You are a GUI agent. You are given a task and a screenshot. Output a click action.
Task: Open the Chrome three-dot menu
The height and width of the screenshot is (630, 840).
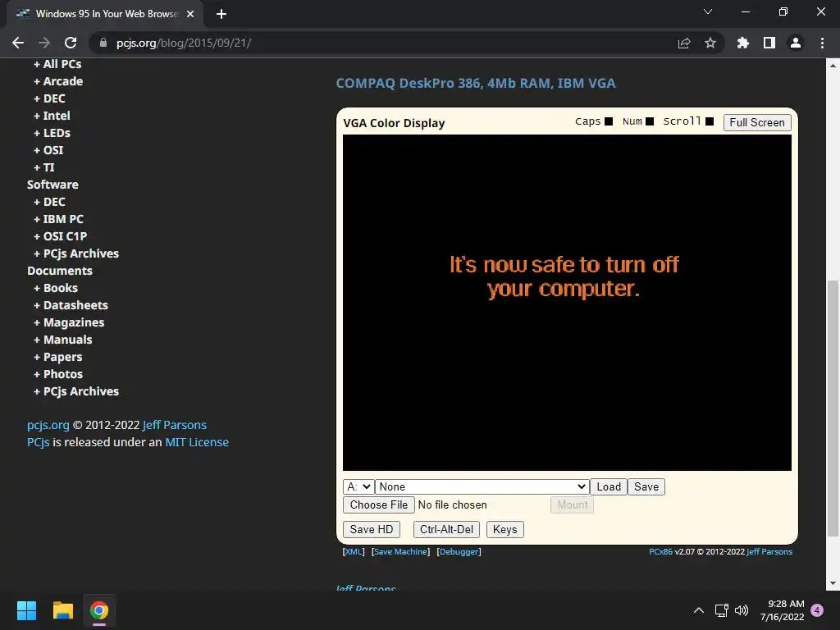coord(822,43)
